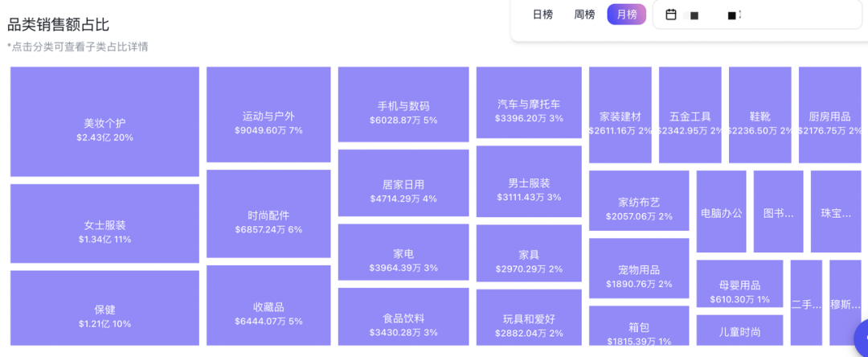Viewport: 868px width, 357px height.
Task: Click the 图书… tile
Action: [778, 211]
